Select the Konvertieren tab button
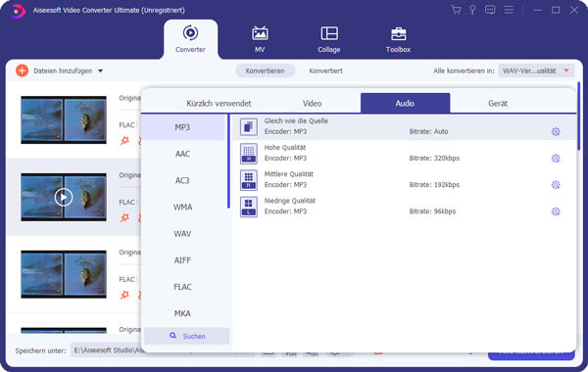Screen dimensions: 588x372 pyautogui.click(x=266, y=70)
